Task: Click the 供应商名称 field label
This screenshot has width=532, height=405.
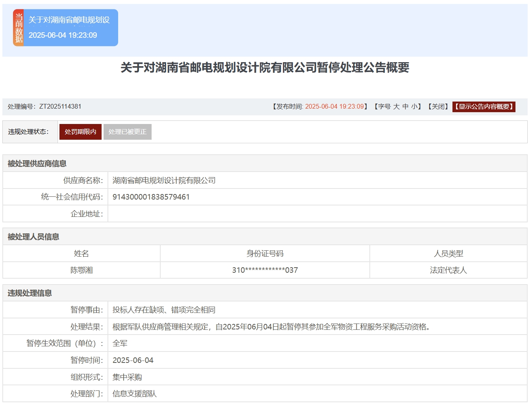Action: pos(83,181)
